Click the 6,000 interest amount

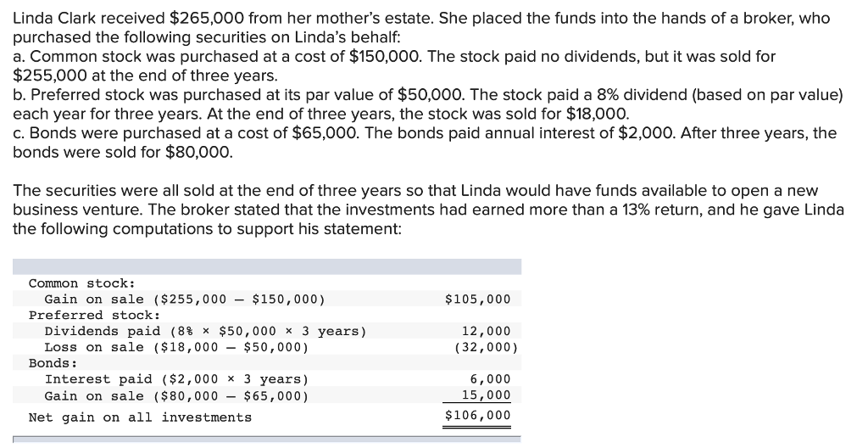[x=491, y=379]
